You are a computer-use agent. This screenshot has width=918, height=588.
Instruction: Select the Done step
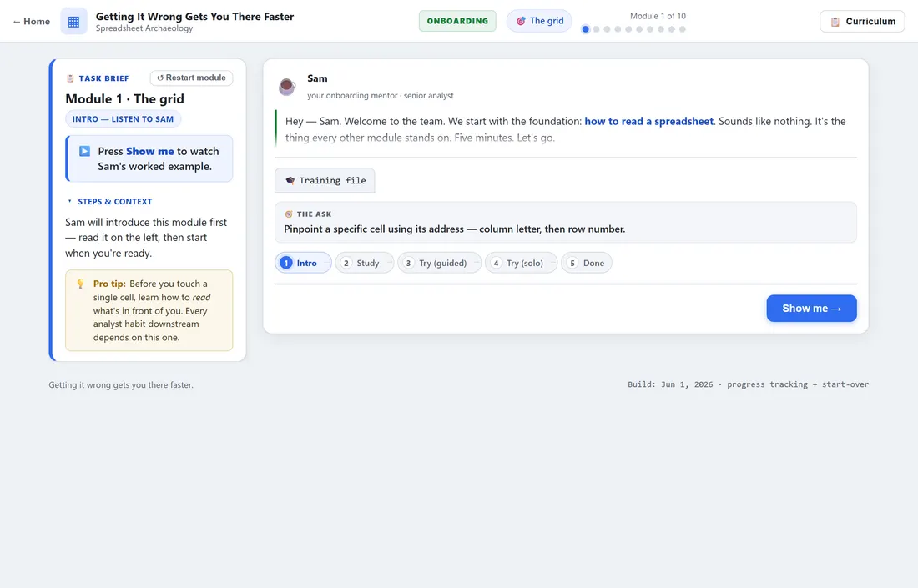[x=587, y=263]
